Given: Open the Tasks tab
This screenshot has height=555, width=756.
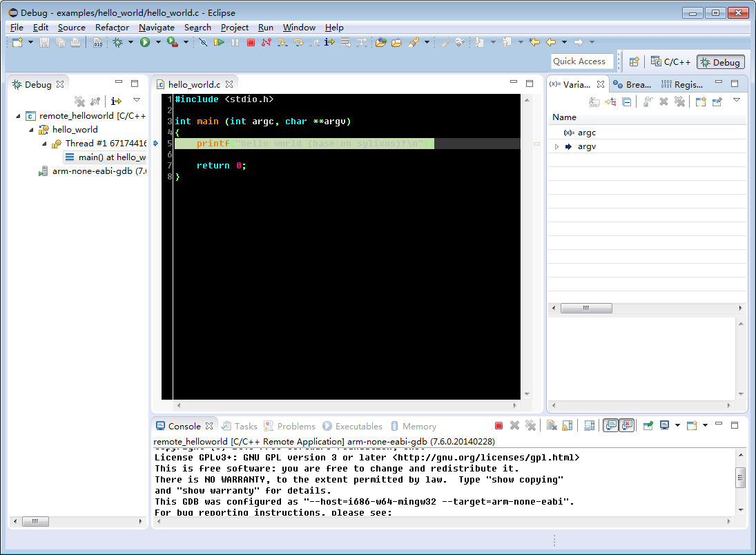Looking at the screenshot, I should point(240,426).
